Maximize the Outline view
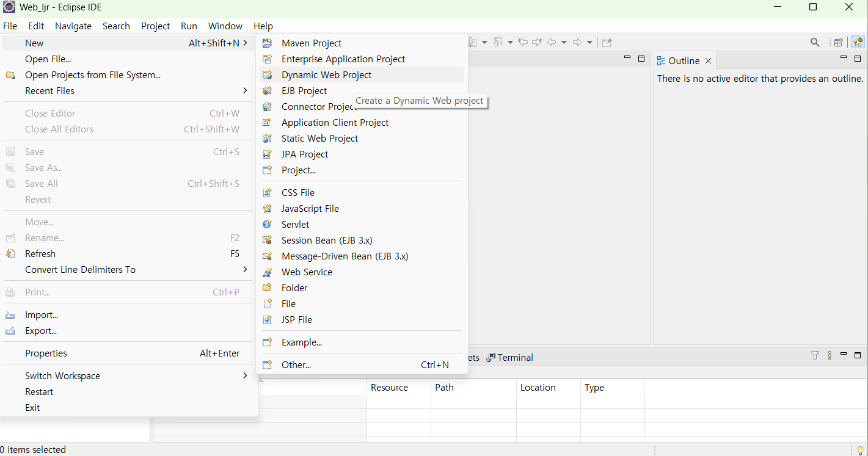This screenshot has width=868, height=456. (x=858, y=59)
